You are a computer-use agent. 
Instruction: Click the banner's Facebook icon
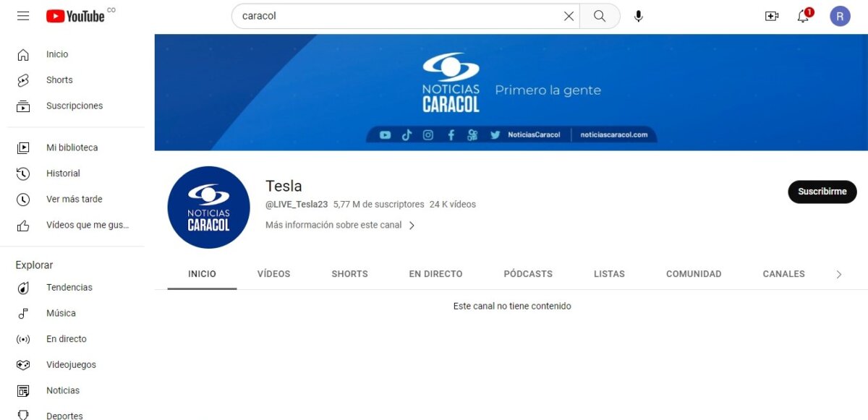pos(451,135)
